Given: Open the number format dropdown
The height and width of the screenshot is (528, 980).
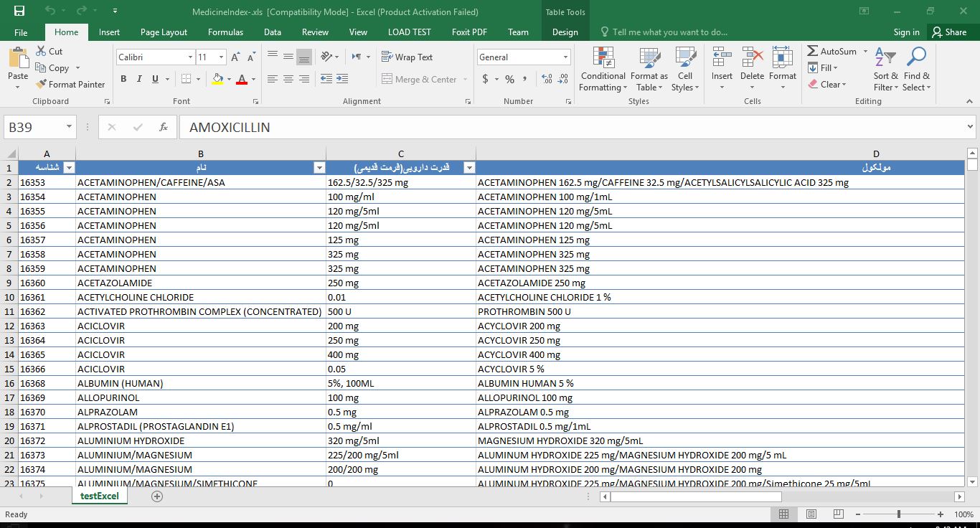Looking at the screenshot, I should point(565,57).
